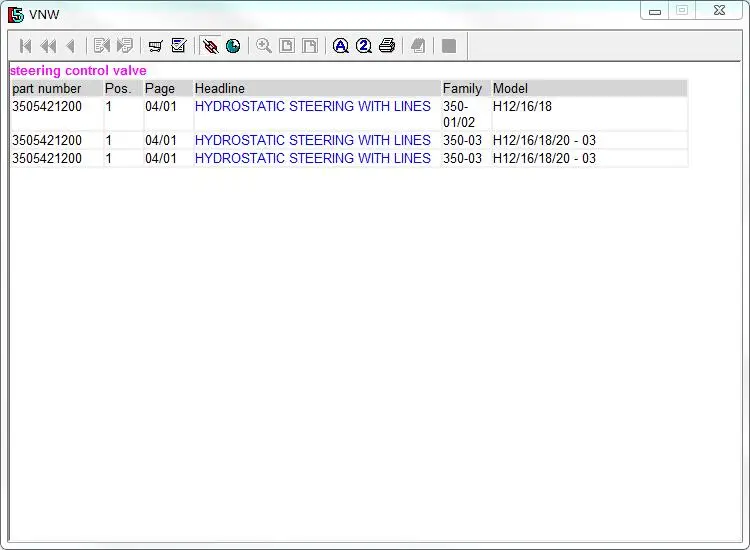Click the 'Headline' column header

pyautogui.click(x=317, y=88)
